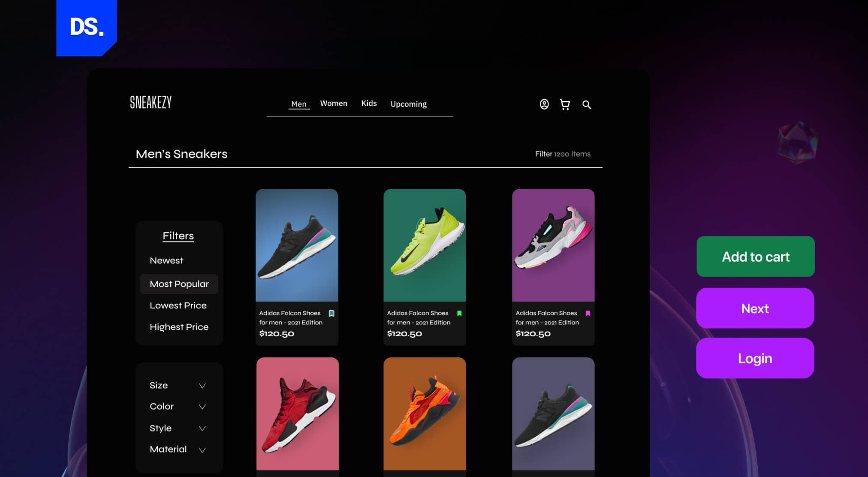868x477 pixels.
Task: Click the $120.50 price under the purple shoe card
Action: [533, 333]
